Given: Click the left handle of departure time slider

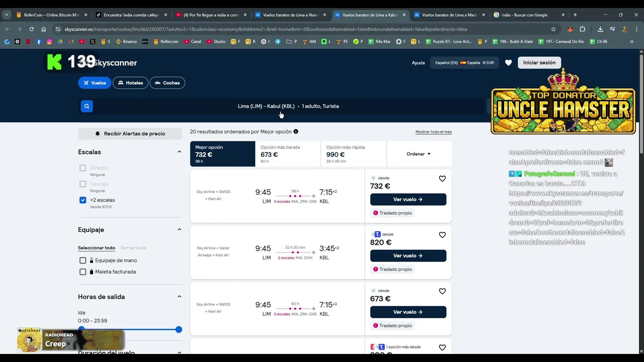Looking at the screenshot, I should point(82,329).
